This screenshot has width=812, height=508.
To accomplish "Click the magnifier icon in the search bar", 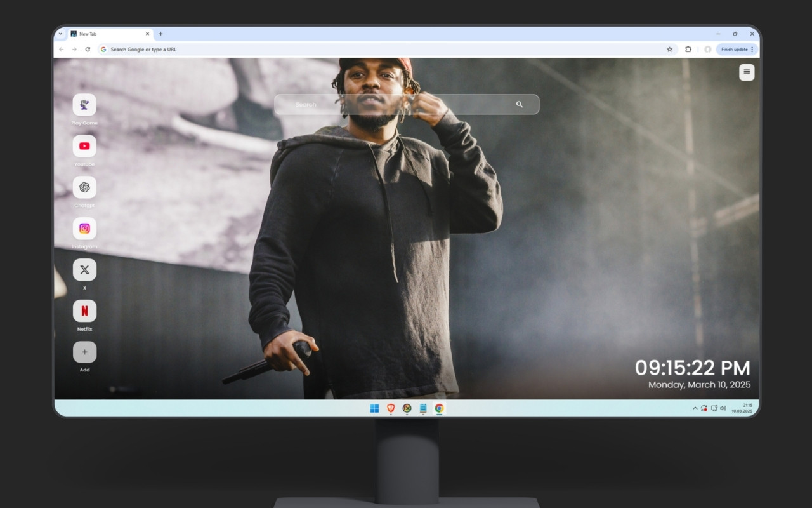I will pos(520,104).
